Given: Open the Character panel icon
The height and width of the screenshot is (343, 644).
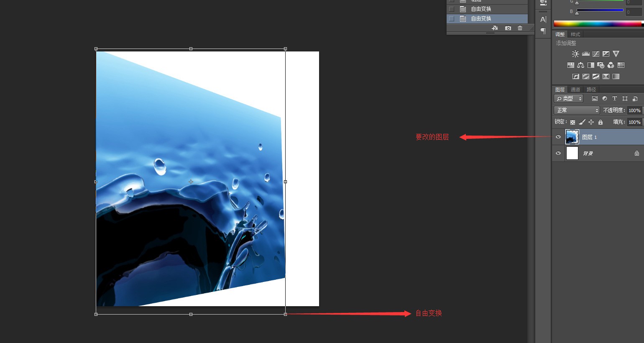Looking at the screenshot, I should point(543,19).
